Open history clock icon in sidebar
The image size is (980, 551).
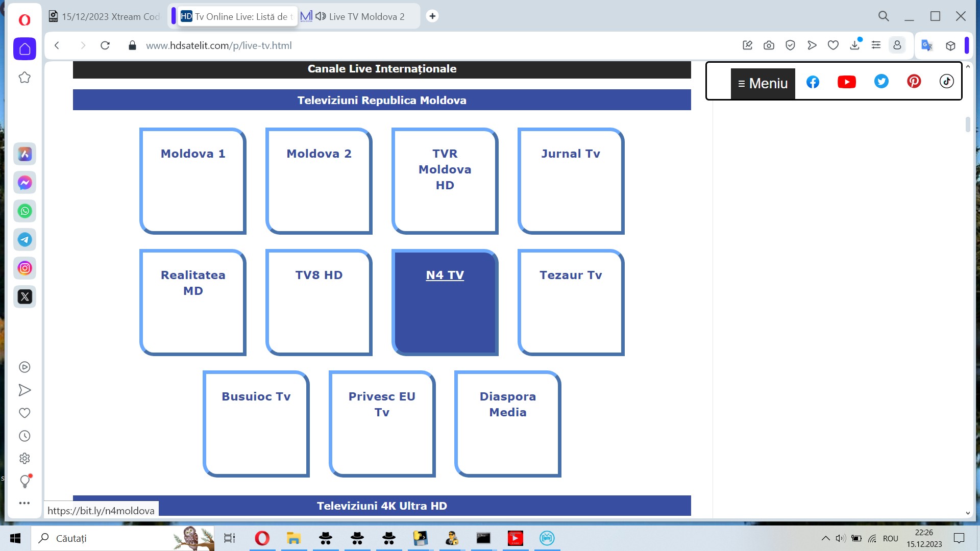pos(24,436)
